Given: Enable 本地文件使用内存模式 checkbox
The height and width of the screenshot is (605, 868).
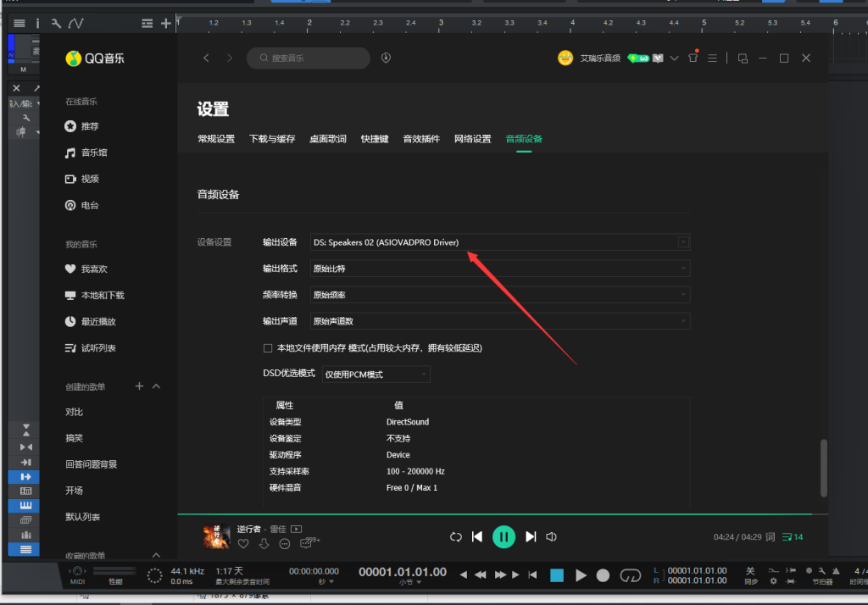Looking at the screenshot, I should tap(267, 347).
